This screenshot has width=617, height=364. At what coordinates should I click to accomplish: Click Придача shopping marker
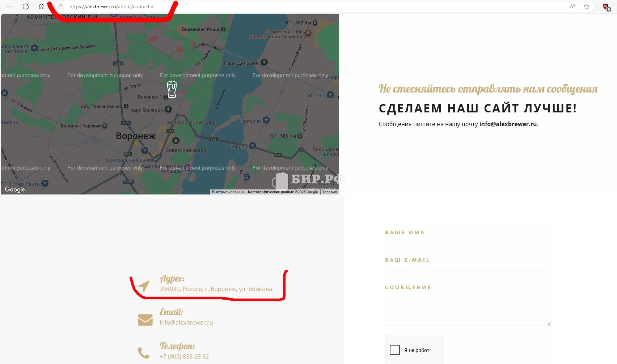[x=266, y=120]
